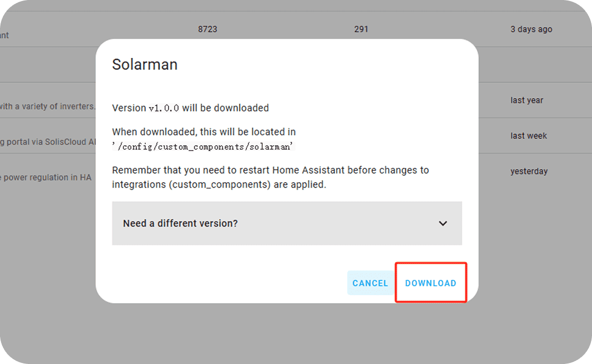Click the Solarman dialog title
The image size is (592, 364).
click(145, 64)
